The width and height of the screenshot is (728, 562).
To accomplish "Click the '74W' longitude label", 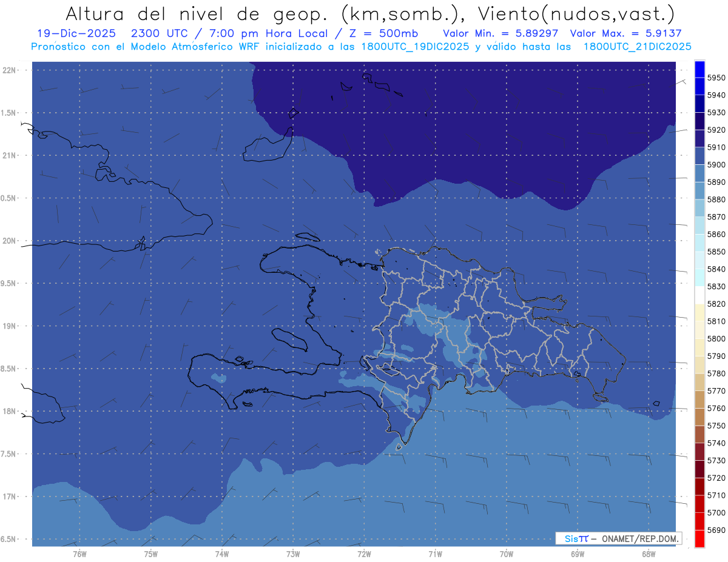I will 221,554.
